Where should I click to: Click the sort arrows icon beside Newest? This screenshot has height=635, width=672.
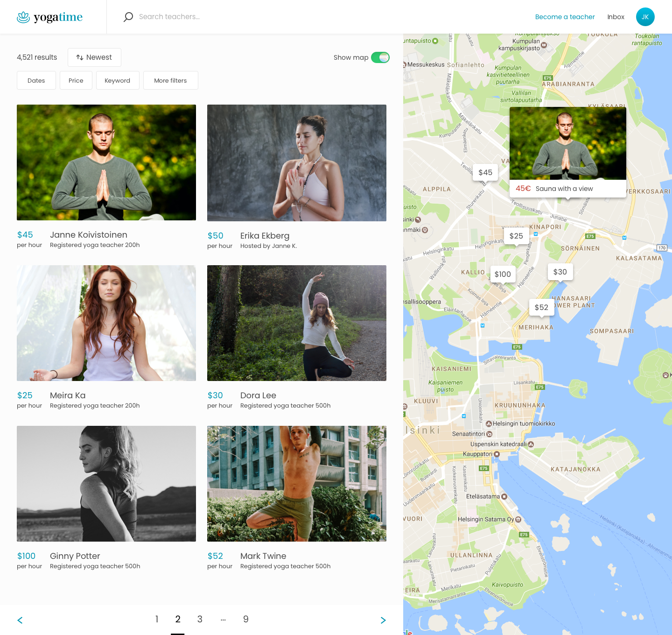[80, 57]
